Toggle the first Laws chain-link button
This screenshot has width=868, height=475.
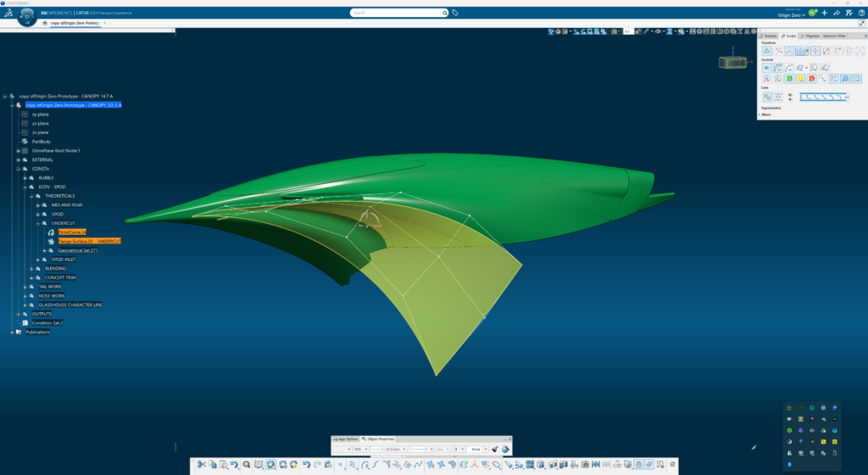(x=767, y=97)
